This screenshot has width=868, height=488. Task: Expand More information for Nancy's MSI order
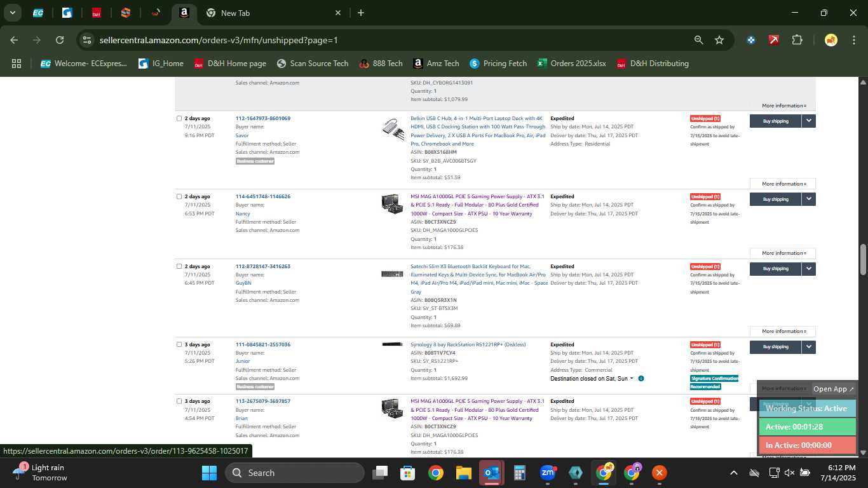click(x=783, y=253)
